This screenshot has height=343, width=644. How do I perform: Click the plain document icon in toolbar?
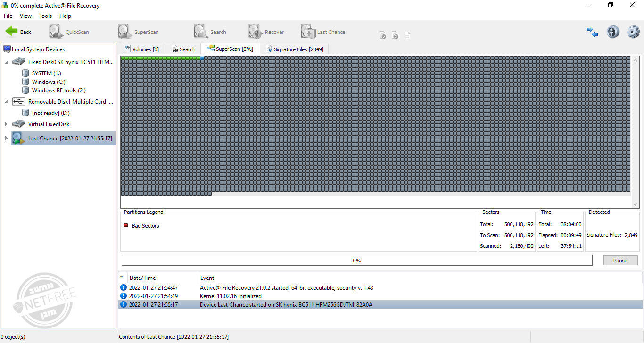(407, 35)
